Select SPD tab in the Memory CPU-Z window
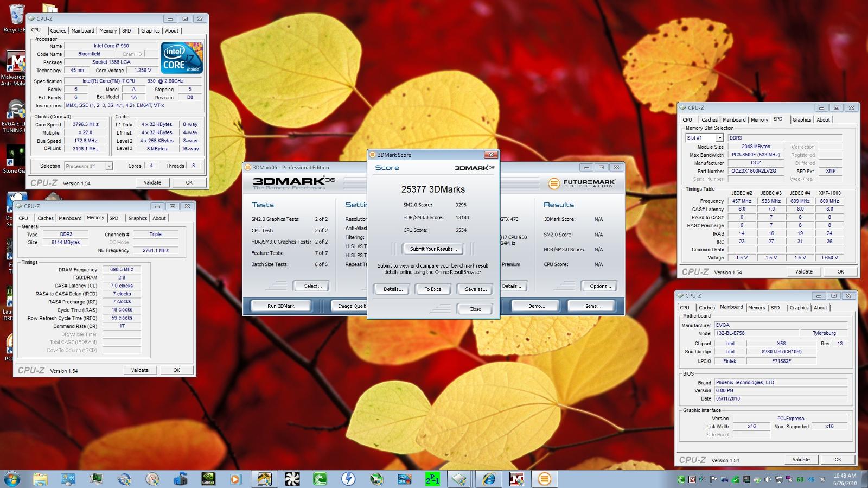Screen dimensions: 868x488 tap(114, 218)
